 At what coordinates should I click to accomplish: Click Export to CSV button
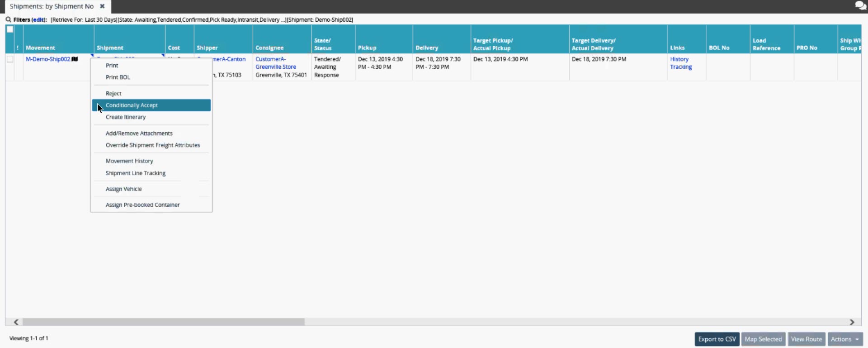click(717, 339)
